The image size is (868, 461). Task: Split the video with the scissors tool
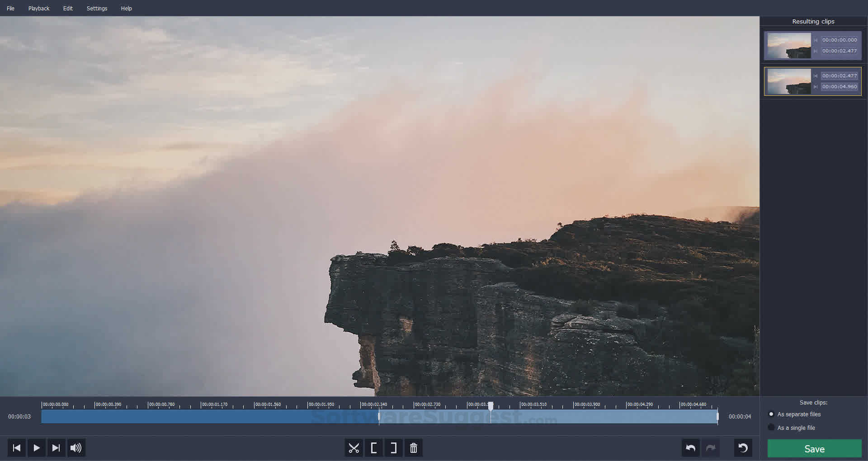pos(354,448)
